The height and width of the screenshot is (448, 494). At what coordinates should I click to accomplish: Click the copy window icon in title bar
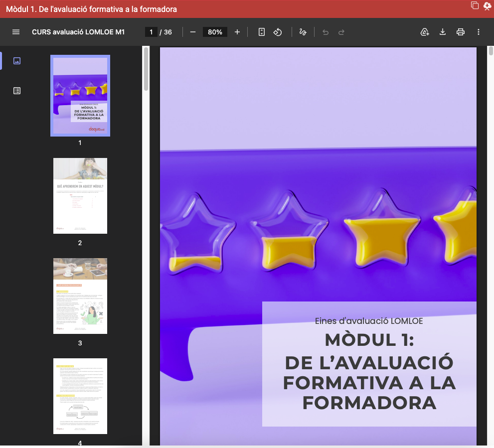click(x=475, y=5)
